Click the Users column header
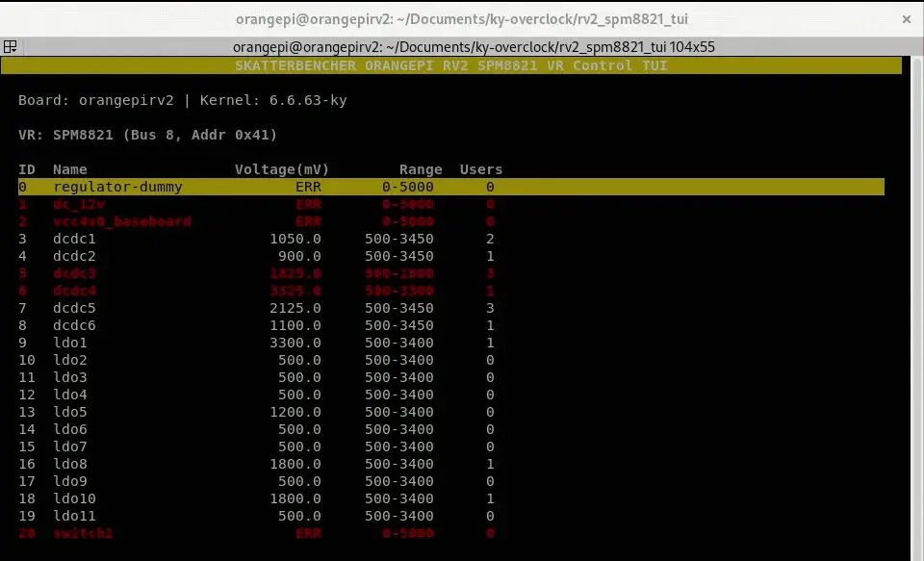This screenshot has height=561, width=924. pyautogui.click(x=480, y=169)
